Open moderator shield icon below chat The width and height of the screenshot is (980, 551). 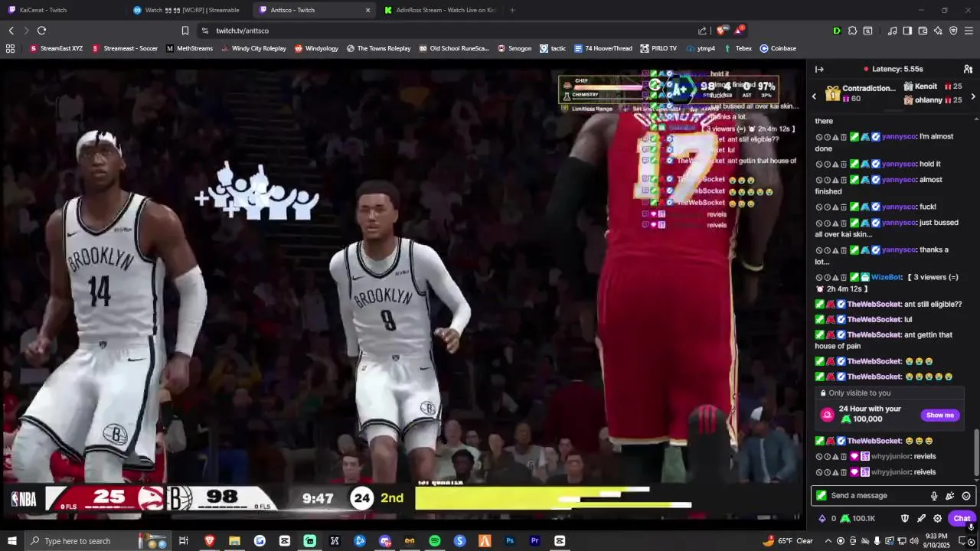click(905, 518)
